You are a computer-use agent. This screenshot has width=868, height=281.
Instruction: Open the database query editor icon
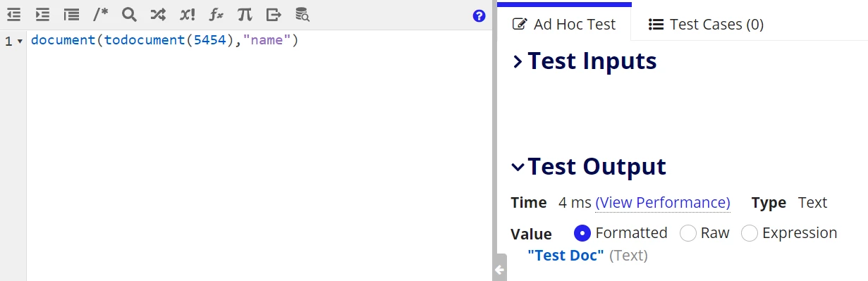pyautogui.click(x=302, y=14)
